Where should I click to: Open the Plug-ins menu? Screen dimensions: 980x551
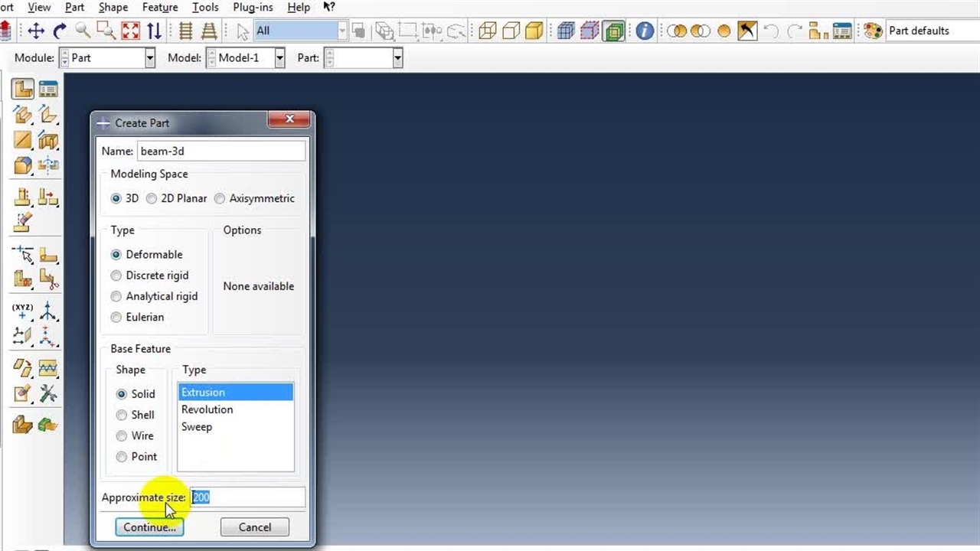click(253, 8)
